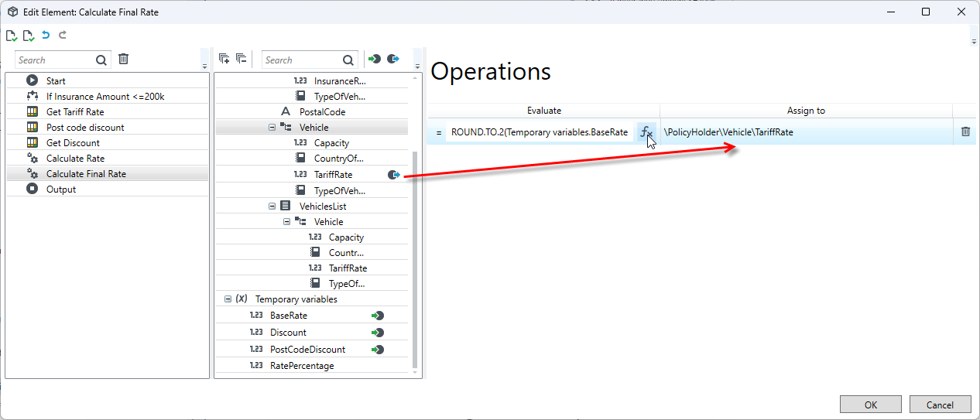Select the Calculate Final Rate element
980x420 pixels.
(107, 174)
